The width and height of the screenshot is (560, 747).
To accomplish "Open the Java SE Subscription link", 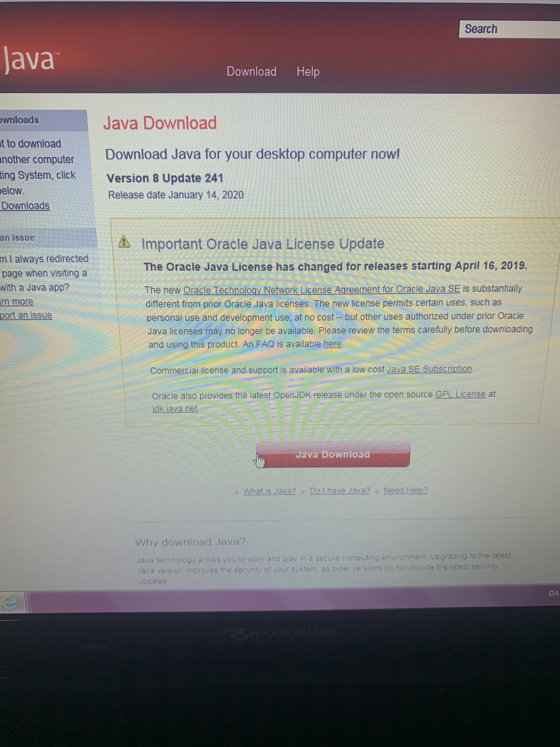I will (x=429, y=369).
